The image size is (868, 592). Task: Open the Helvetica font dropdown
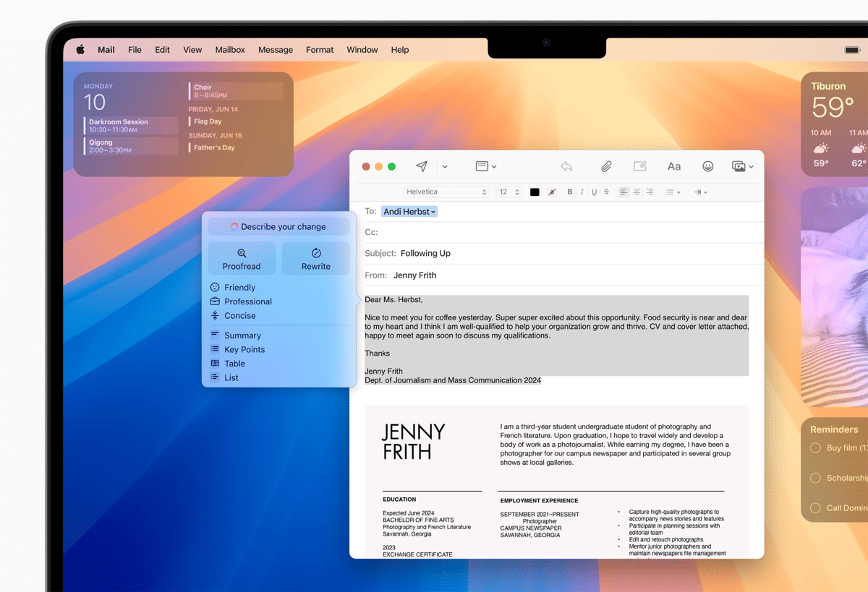[446, 192]
